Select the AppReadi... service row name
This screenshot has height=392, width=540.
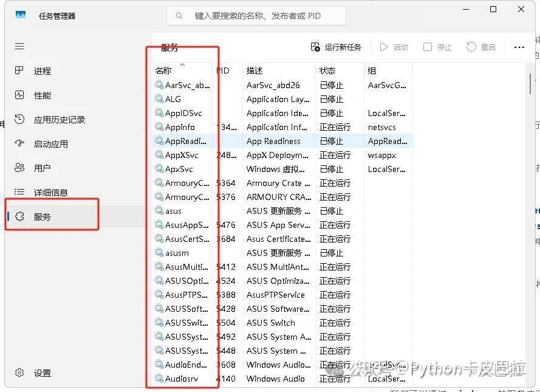pos(186,141)
